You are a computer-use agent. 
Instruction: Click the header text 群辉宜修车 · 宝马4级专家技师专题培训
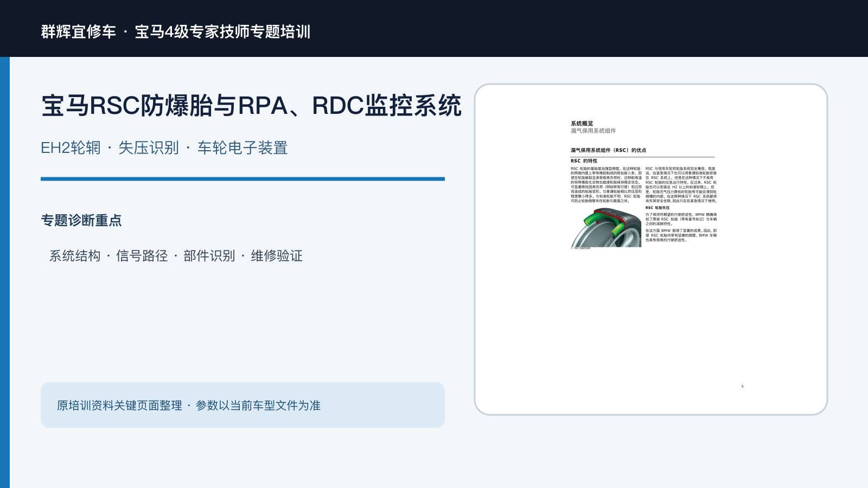tap(176, 31)
